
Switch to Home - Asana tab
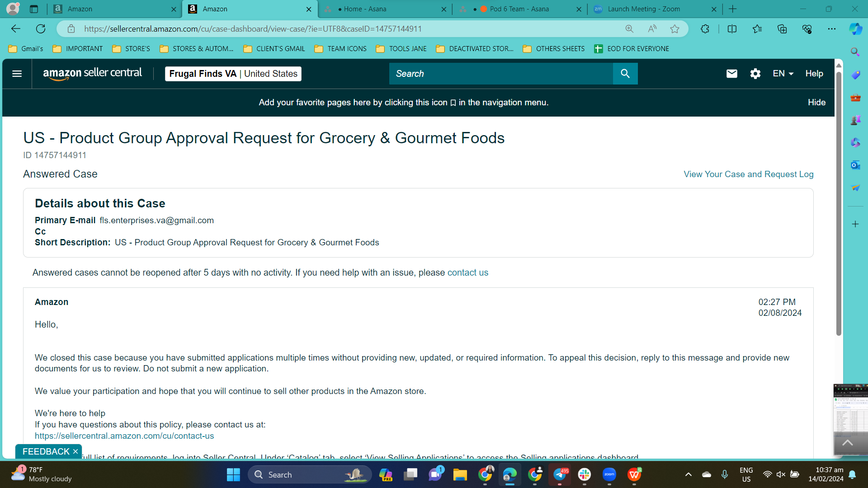(x=385, y=9)
